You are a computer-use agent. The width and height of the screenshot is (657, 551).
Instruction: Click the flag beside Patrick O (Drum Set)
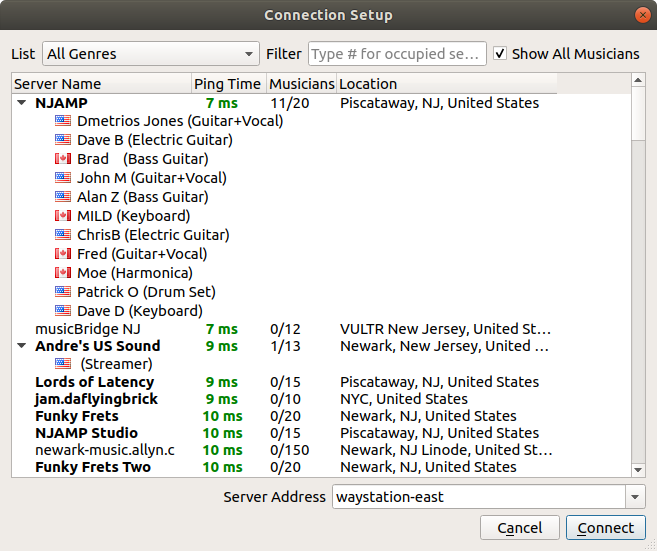(63, 292)
